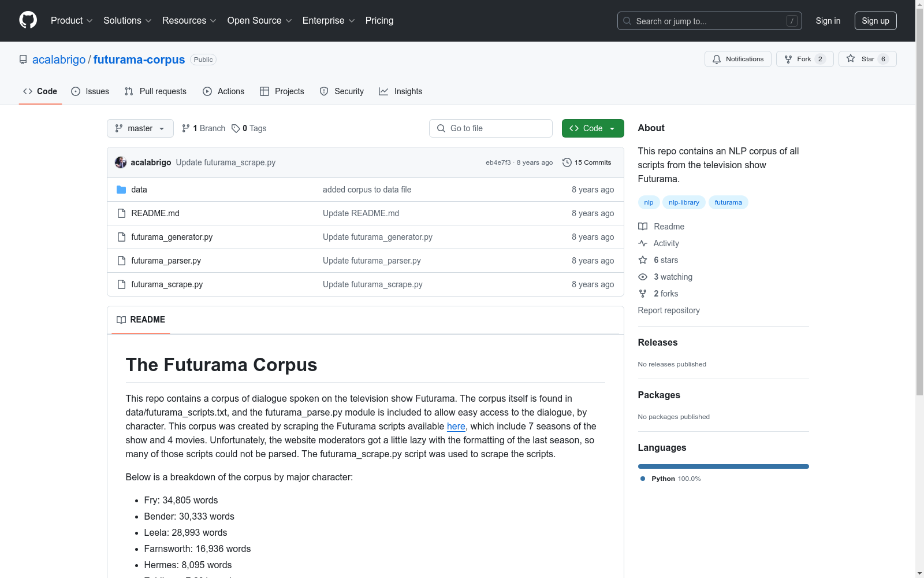Screen dimensions: 924x578
Task: Expand the Open Source menu
Action: pos(260,21)
